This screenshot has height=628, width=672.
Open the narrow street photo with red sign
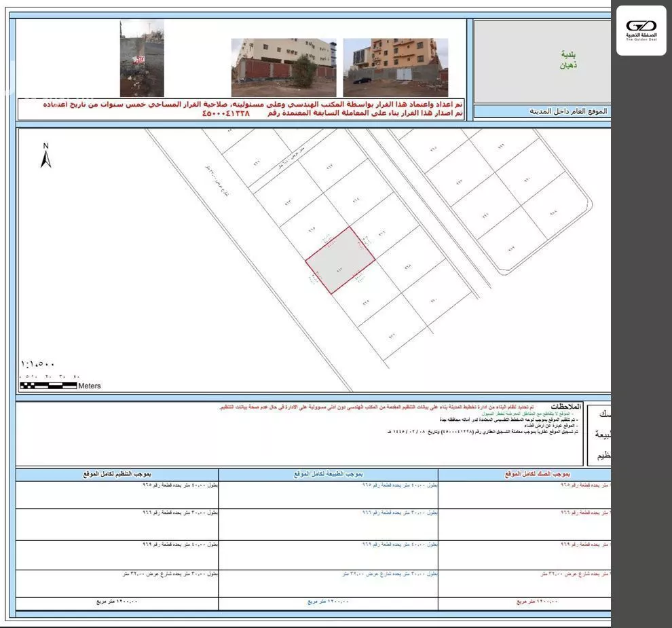[142, 58]
